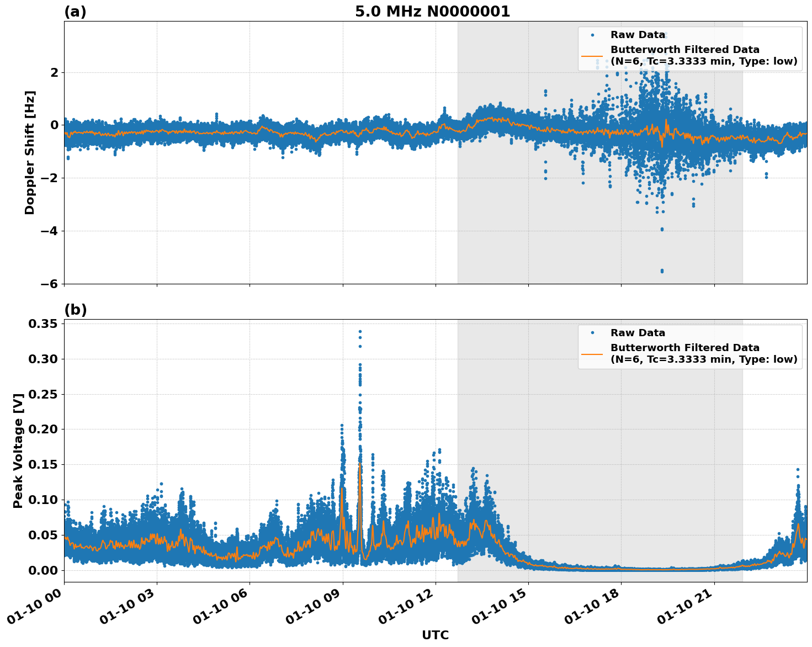Select the title 5.0 MHz N0000001
812x647 pixels.
click(432, 10)
